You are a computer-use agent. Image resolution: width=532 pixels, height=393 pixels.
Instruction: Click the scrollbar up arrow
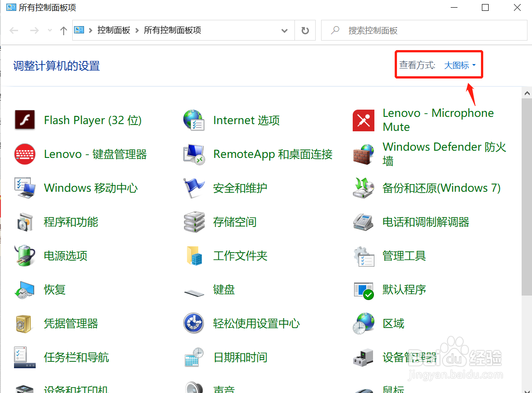[x=527, y=93]
